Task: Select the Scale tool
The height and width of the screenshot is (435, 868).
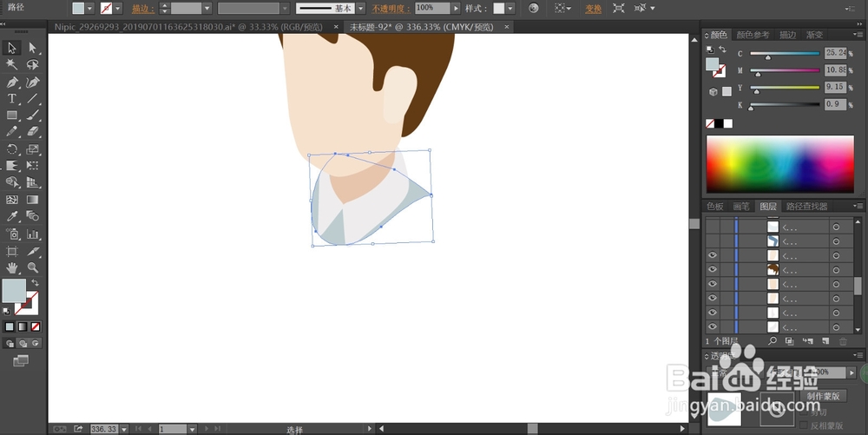Action: [x=33, y=148]
